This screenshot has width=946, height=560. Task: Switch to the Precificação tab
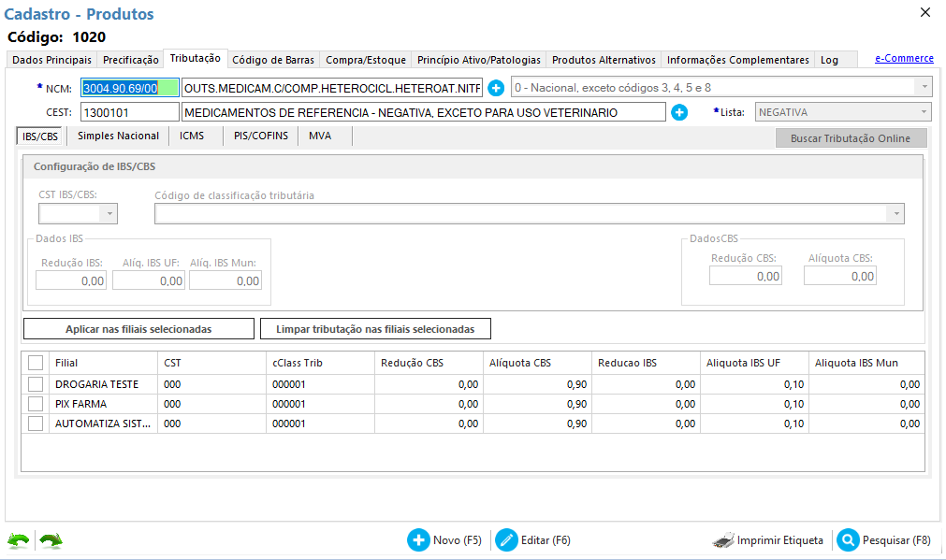(130, 60)
